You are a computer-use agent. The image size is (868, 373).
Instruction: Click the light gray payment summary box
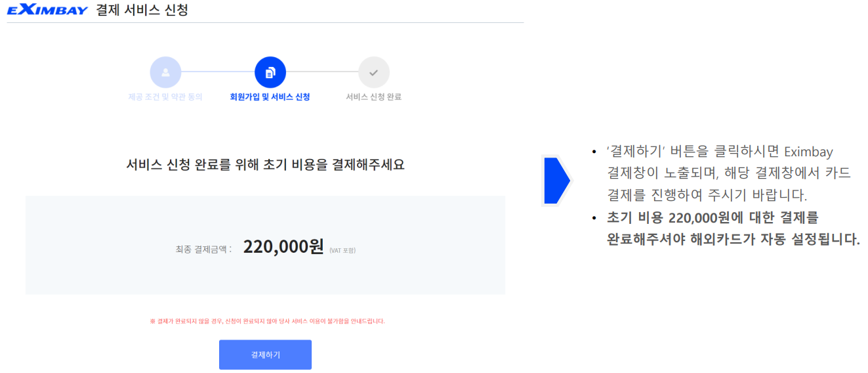tap(265, 245)
